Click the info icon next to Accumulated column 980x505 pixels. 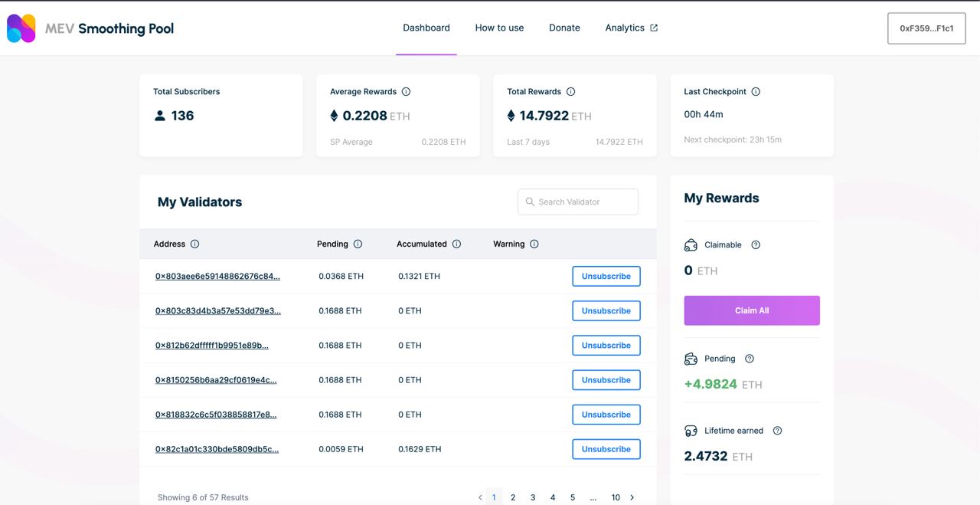point(456,244)
